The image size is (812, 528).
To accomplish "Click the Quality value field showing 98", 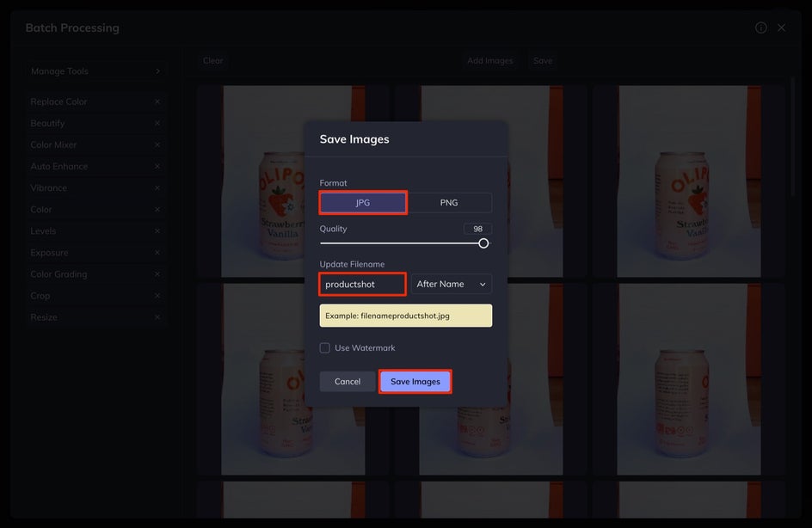I will tap(477, 229).
